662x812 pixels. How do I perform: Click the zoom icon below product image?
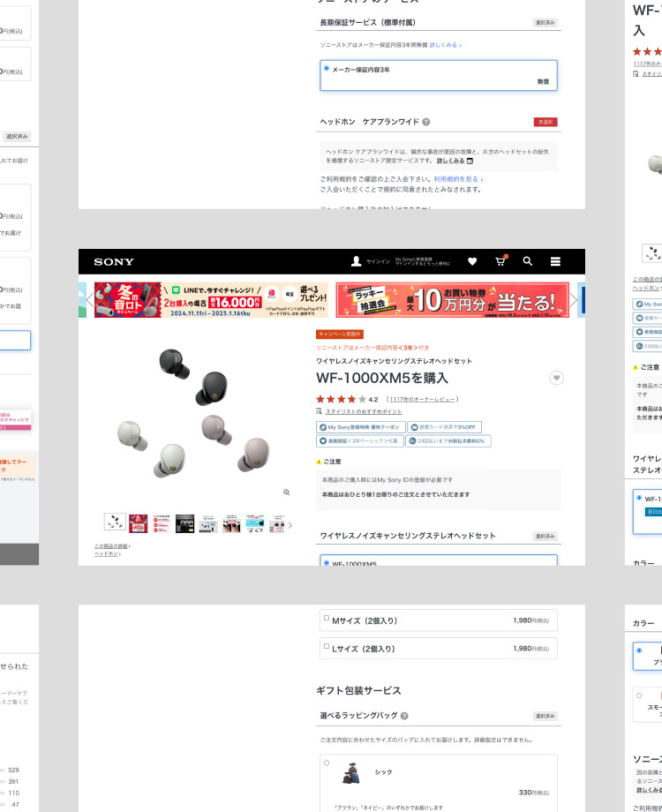point(286,492)
